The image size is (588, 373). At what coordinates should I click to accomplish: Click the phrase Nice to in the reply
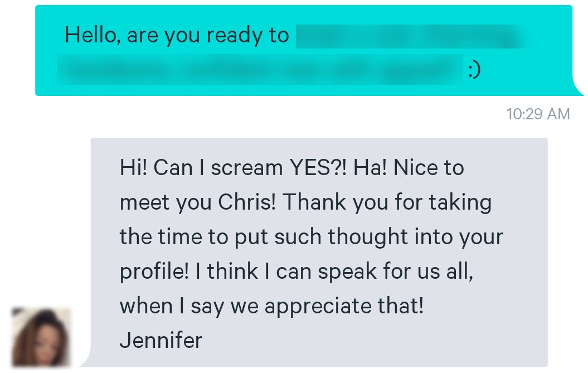pos(429,167)
